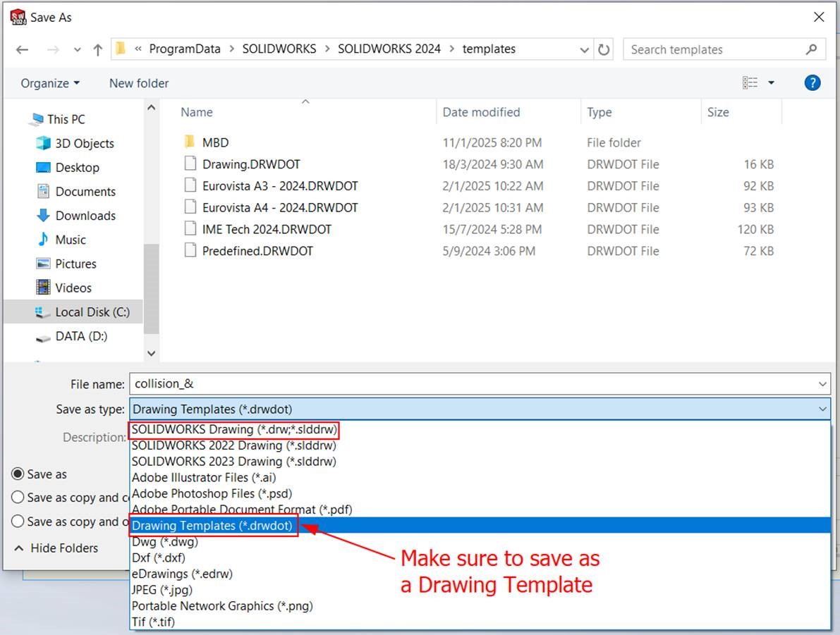Open the MBD folder
The image size is (840, 635).
tap(215, 142)
